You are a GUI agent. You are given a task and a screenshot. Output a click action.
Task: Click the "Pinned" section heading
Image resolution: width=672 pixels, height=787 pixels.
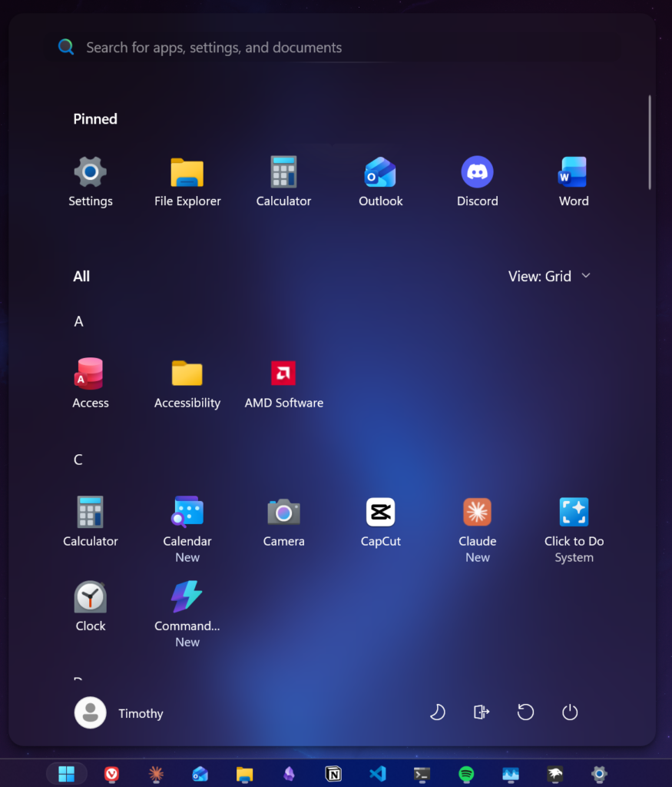(95, 119)
